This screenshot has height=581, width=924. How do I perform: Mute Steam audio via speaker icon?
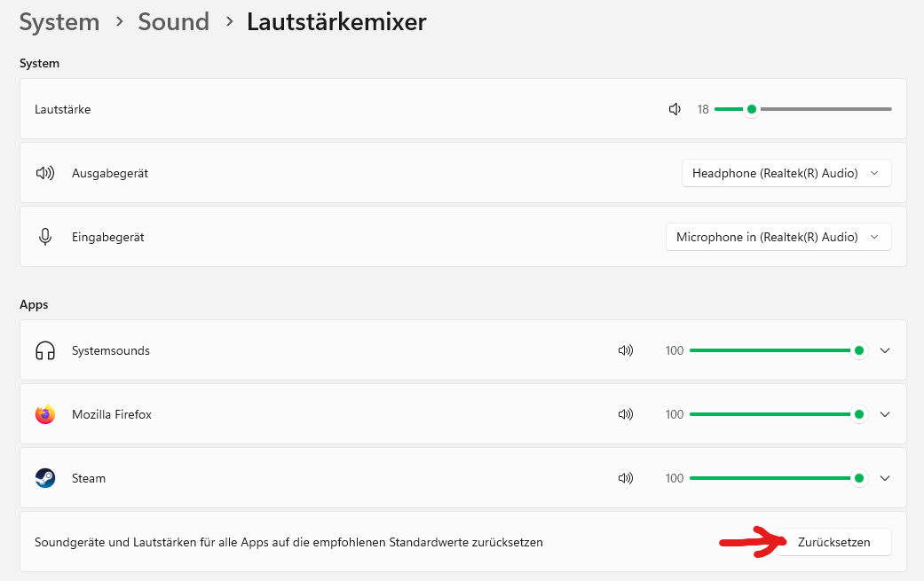click(x=626, y=478)
